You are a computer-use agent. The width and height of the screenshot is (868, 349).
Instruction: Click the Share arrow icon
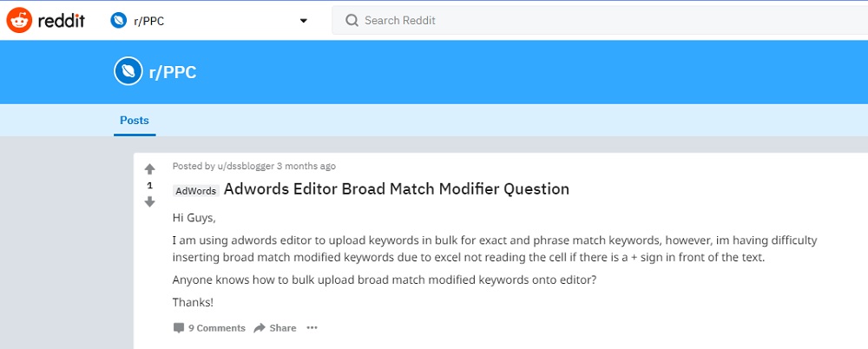click(259, 328)
